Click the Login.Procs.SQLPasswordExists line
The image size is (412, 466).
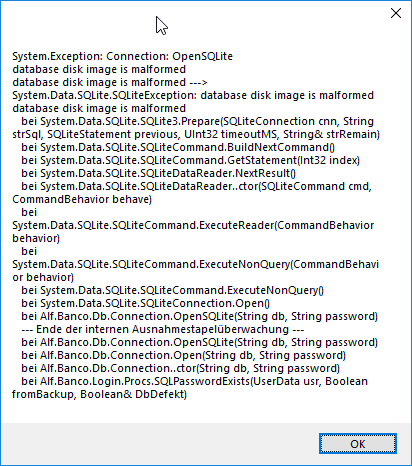click(195, 381)
